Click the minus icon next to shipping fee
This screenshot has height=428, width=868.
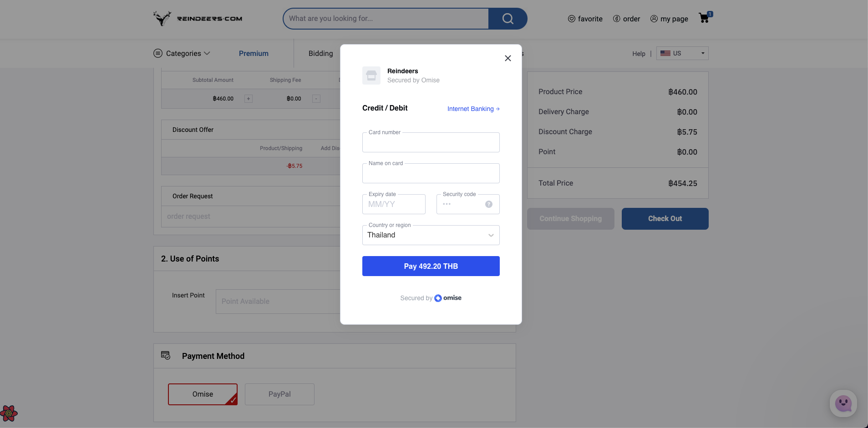[316, 99]
